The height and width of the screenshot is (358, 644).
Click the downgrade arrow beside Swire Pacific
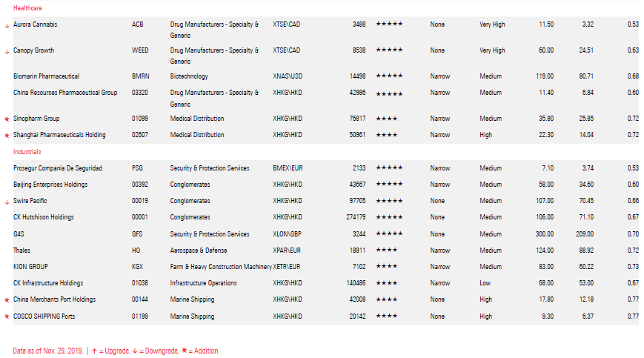click(x=7, y=202)
